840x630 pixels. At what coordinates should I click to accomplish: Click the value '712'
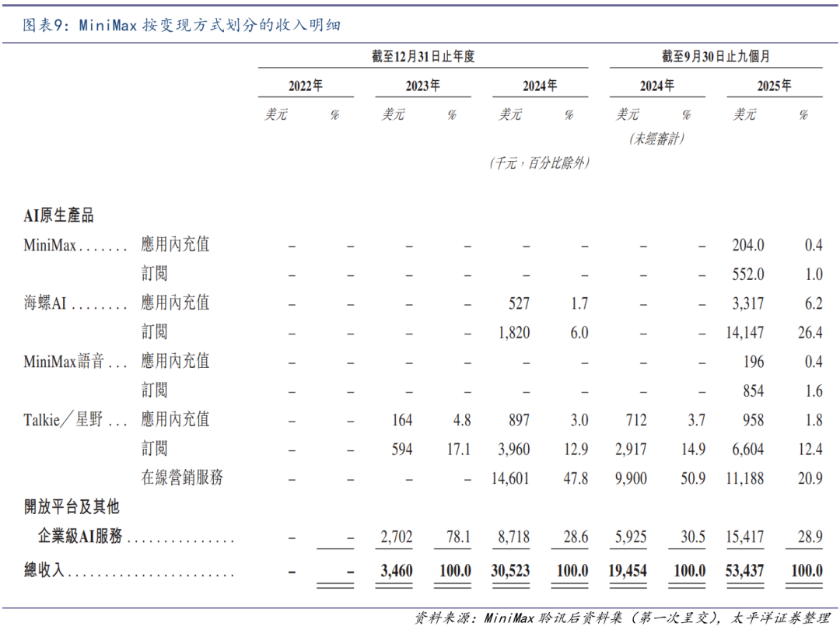coord(636,420)
